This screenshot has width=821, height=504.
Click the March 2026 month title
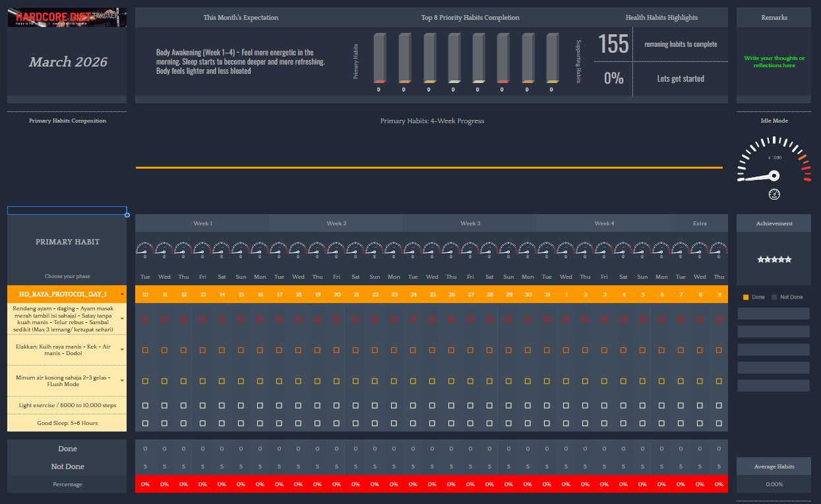click(x=68, y=63)
